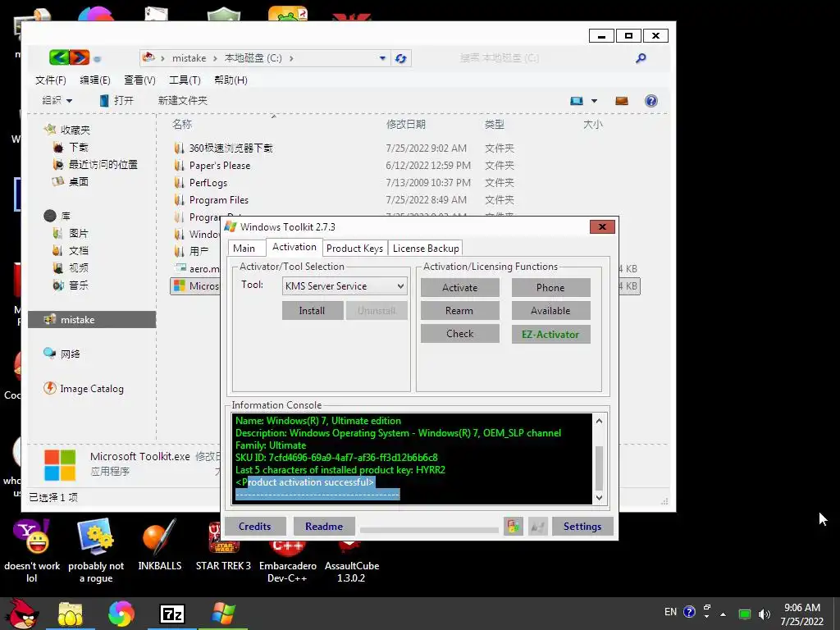The height and width of the screenshot is (630, 840).
Task: Click the Install button
Action: (x=313, y=311)
